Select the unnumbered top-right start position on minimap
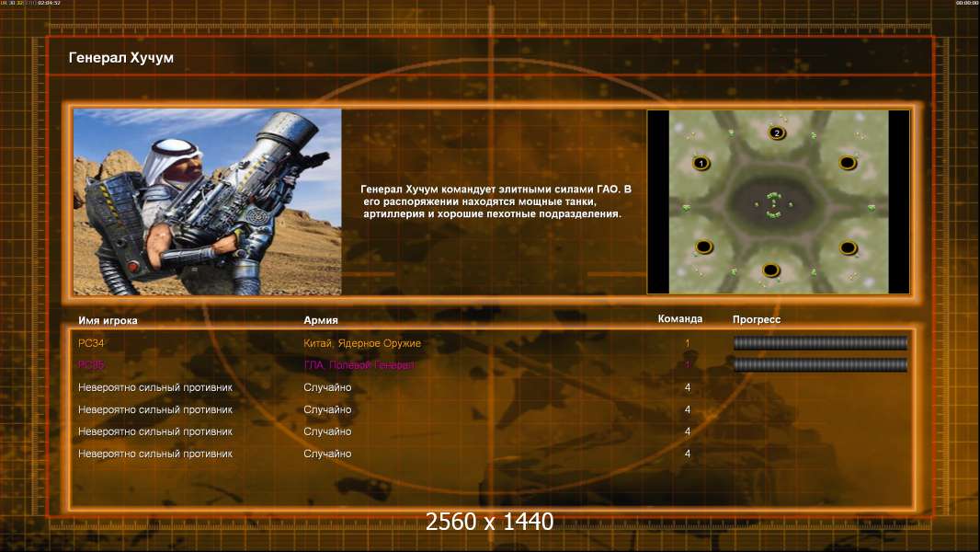Viewport: 980px width, 552px height. [x=848, y=163]
